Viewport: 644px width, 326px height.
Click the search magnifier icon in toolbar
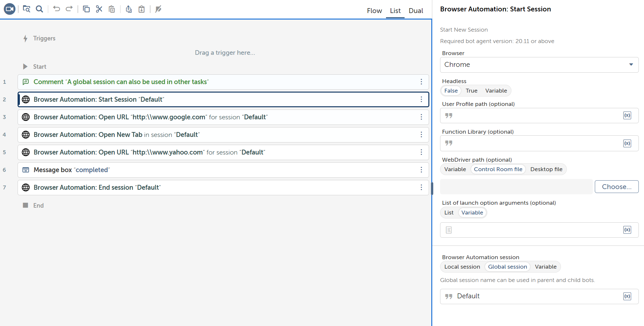[x=39, y=9]
